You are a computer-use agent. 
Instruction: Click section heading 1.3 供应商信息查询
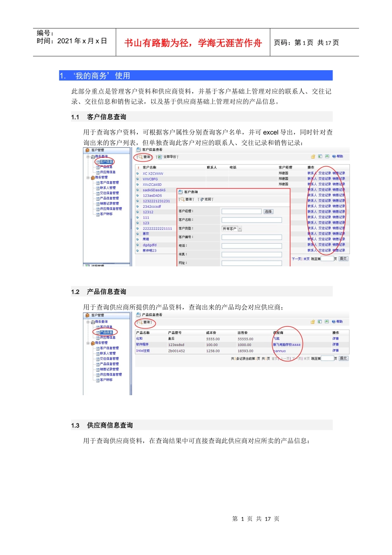[x=102, y=425]
